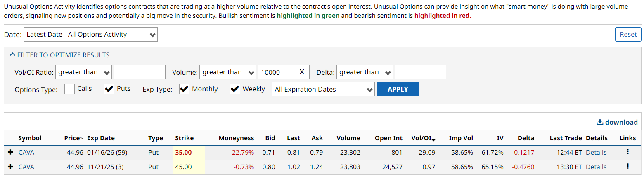The width and height of the screenshot is (644, 177).
Task: Toggle the Monthly expiration type checkbox
Action: pos(184,89)
